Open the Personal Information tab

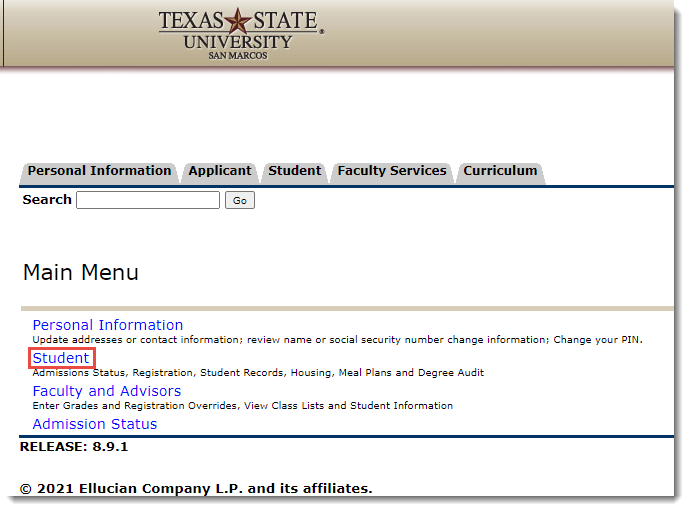[x=99, y=171]
